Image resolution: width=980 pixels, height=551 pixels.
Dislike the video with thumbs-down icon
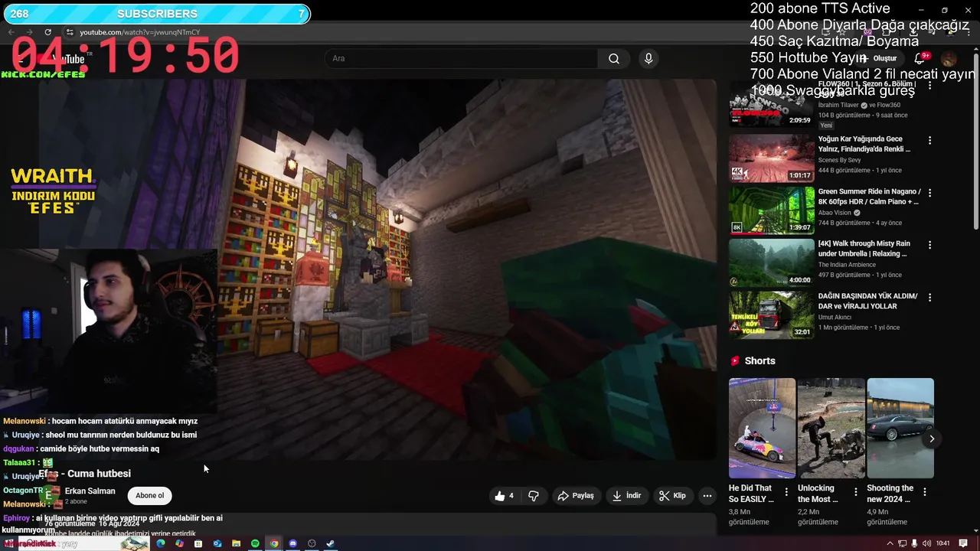534,496
